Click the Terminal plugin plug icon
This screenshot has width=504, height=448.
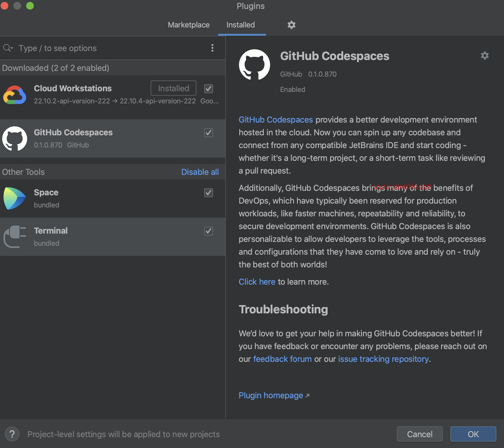(x=15, y=236)
